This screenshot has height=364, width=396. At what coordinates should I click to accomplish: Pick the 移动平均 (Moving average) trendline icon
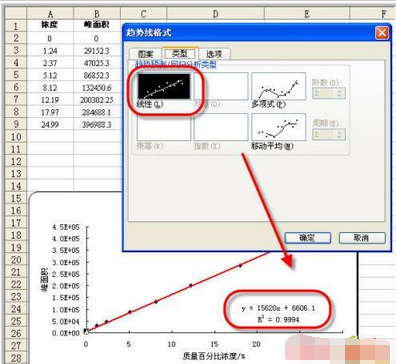click(278, 127)
